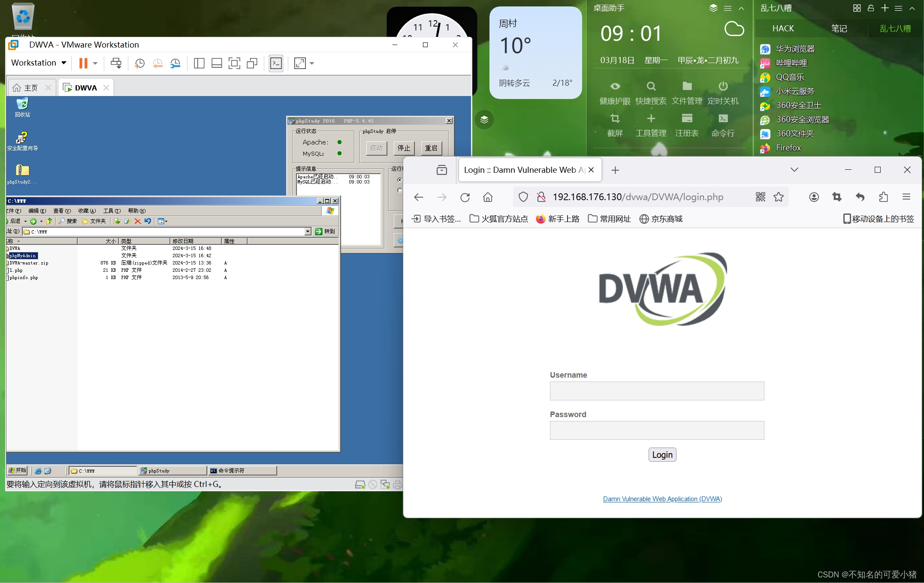The width and height of the screenshot is (924, 583).
Task: Open the Firefox screenshot crop icon
Action: point(837,197)
